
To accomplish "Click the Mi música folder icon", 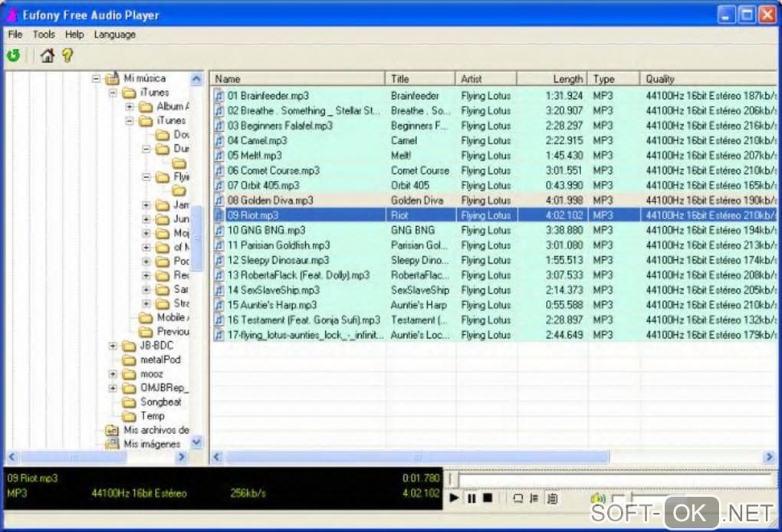I will (113, 77).
